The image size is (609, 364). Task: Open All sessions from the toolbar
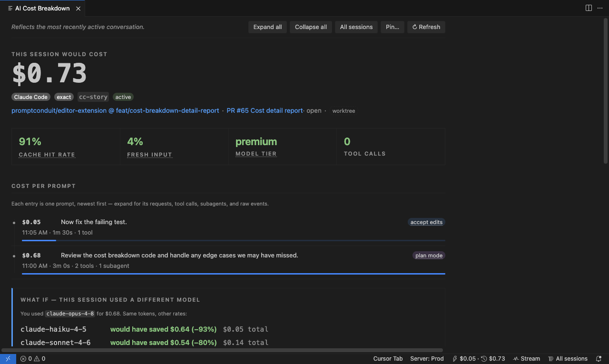[x=356, y=27]
